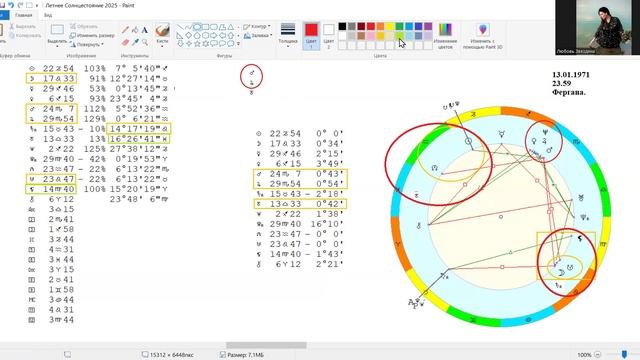Open the Rotate (Повернуть) dropdown
This screenshot has height=360, width=640.
(x=87, y=44)
